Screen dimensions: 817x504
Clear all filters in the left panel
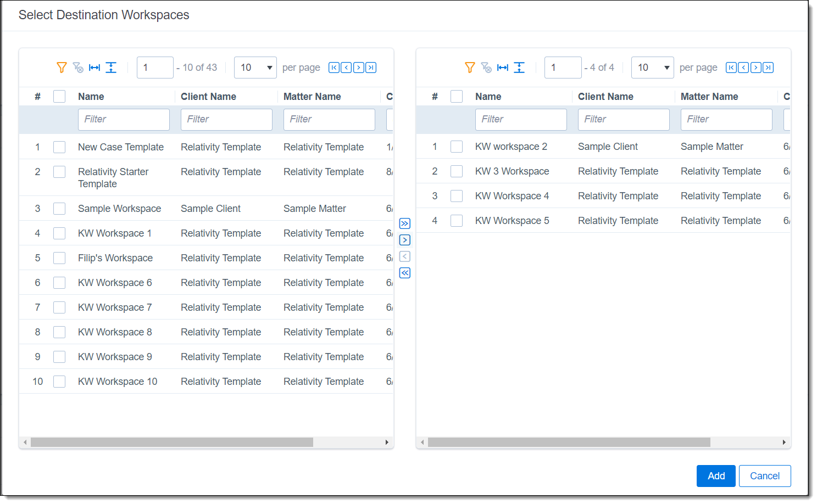78,68
